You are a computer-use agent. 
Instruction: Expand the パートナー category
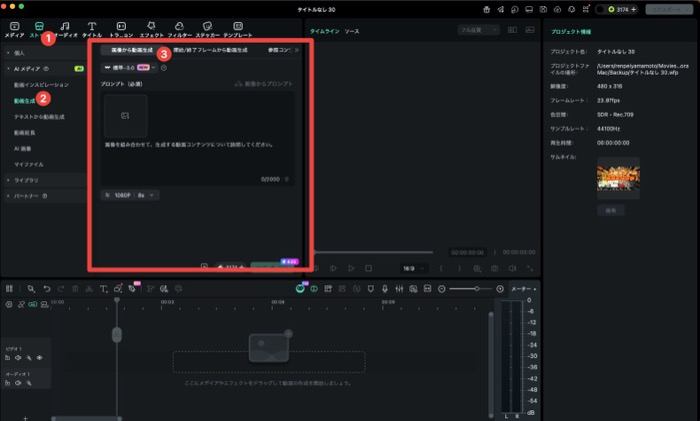tap(45, 196)
